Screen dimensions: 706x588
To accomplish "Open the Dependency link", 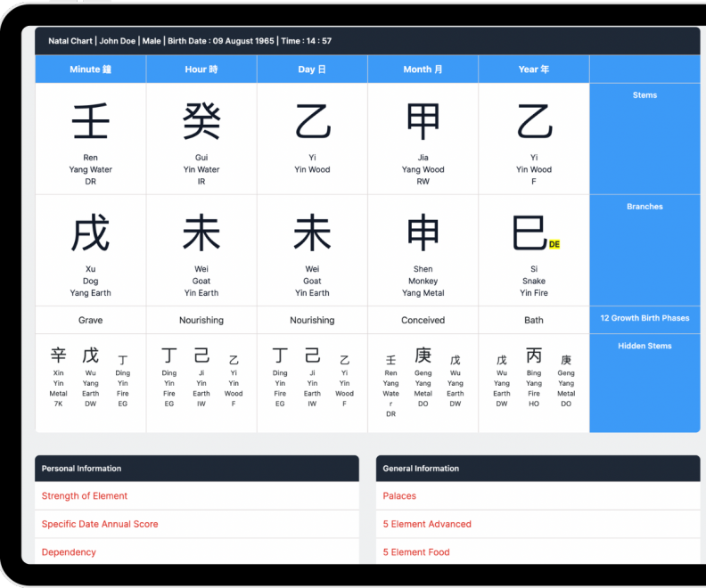I will 69,552.
